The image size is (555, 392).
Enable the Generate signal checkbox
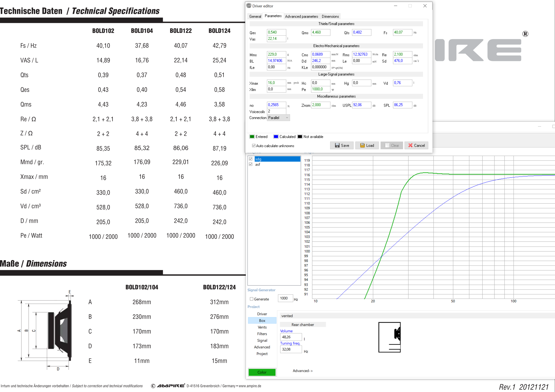(251, 299)
